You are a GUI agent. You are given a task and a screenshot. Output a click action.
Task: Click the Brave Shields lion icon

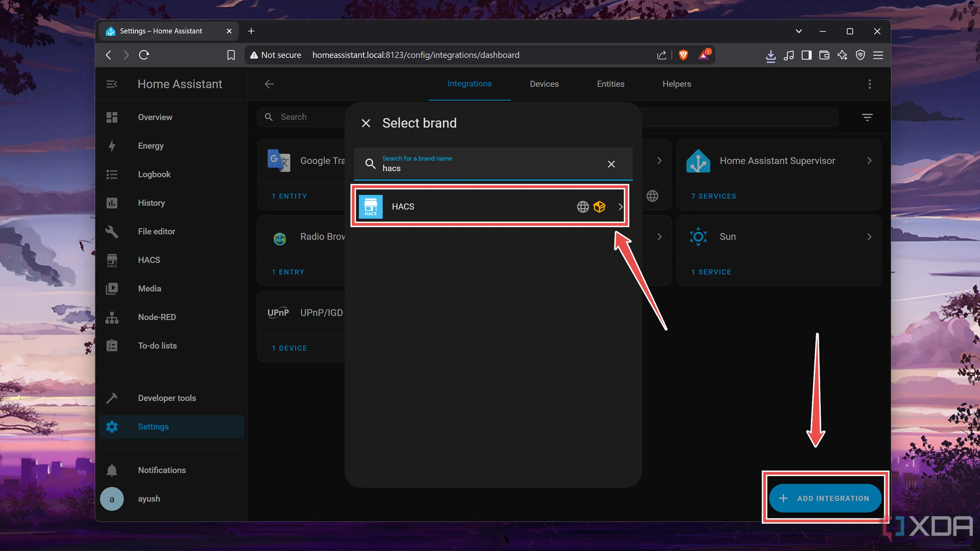pos(683,55)
